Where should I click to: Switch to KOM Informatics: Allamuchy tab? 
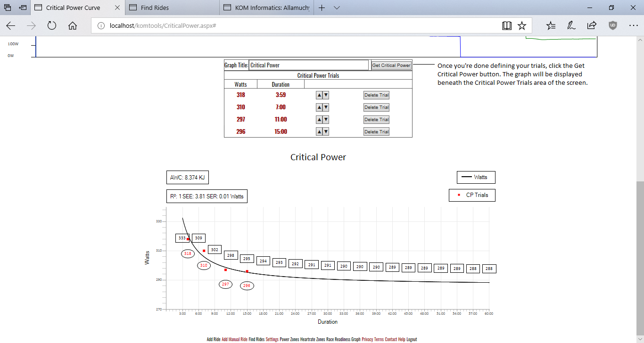coord(267,8)
